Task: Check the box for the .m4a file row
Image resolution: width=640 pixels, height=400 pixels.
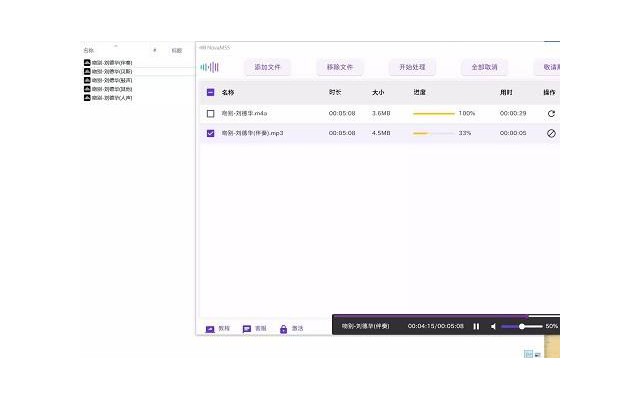Action: pyautogui.click(x=211, y=113)
